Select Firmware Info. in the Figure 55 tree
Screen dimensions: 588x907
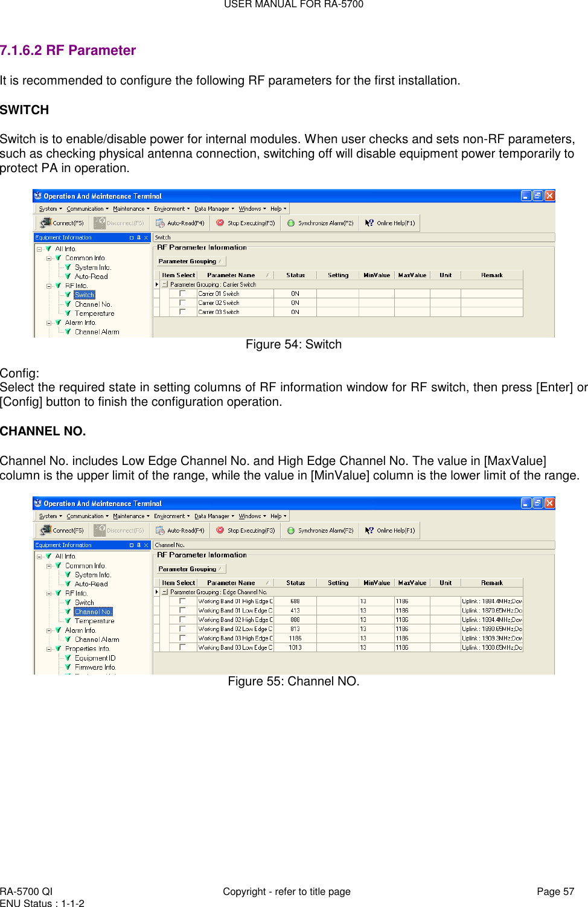(x=95, y=667)
